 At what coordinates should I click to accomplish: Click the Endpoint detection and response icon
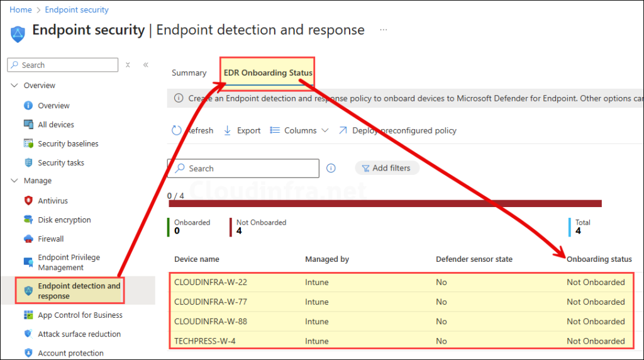[x=28, y=291]
